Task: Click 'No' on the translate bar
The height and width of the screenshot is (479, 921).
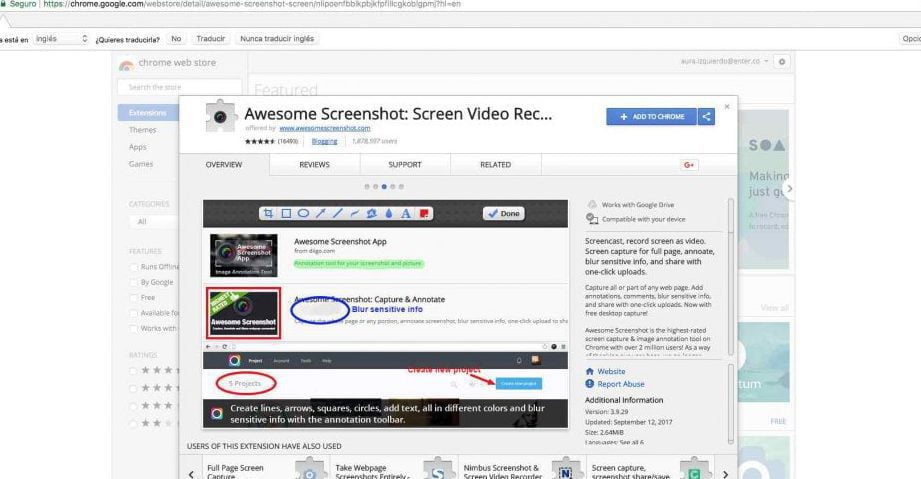Action: point(176,39)
